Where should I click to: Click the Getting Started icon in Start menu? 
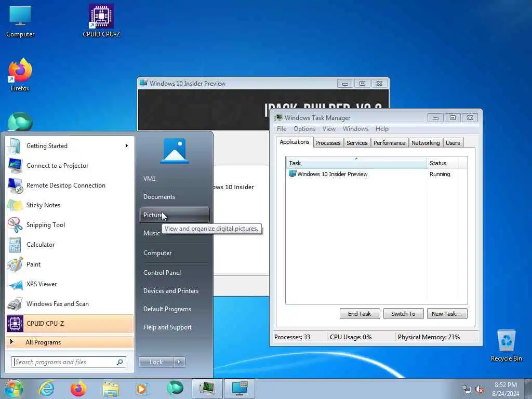point(15,146)
